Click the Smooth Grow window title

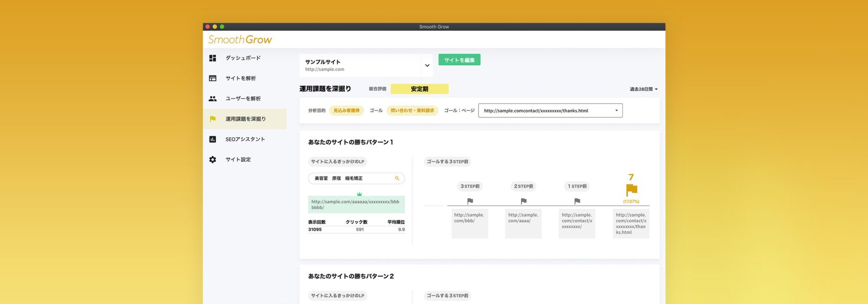pyautogui.click(x=434, y=26)
